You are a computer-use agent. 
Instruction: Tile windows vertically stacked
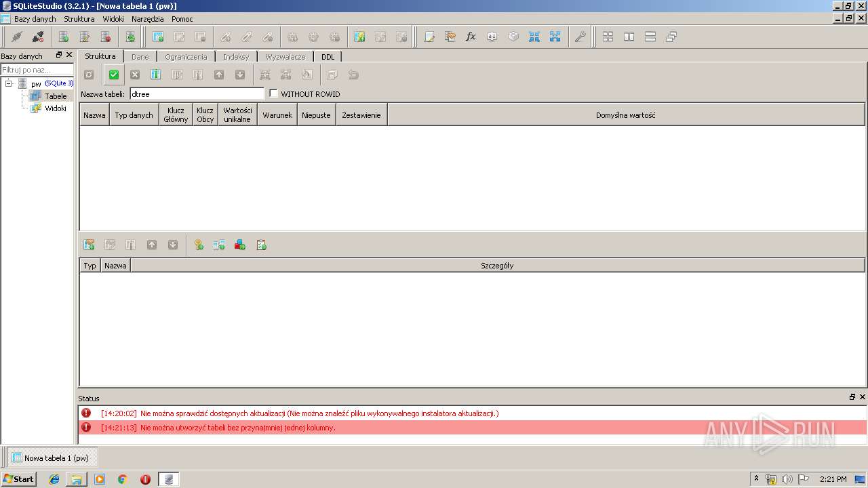(x=650, y=37)
